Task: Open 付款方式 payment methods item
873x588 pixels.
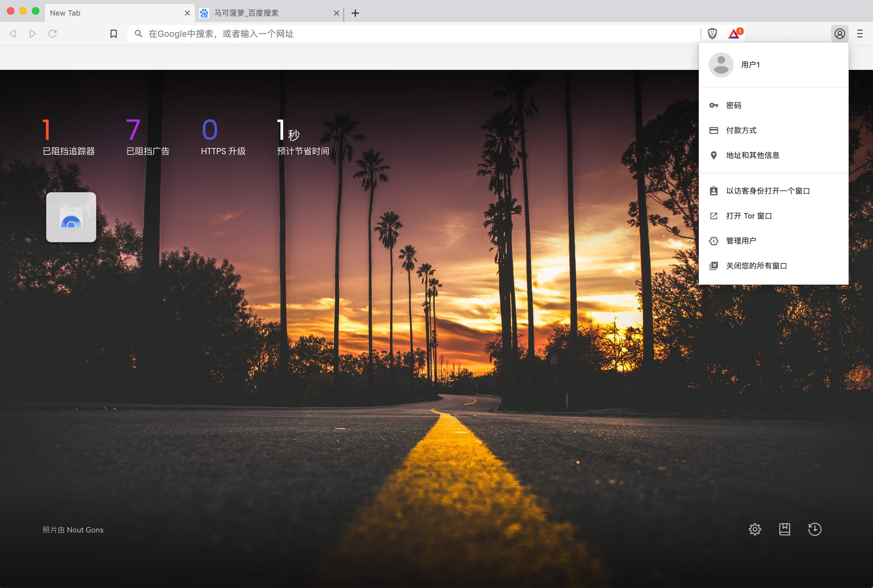Action: click(x=773, y=130)
